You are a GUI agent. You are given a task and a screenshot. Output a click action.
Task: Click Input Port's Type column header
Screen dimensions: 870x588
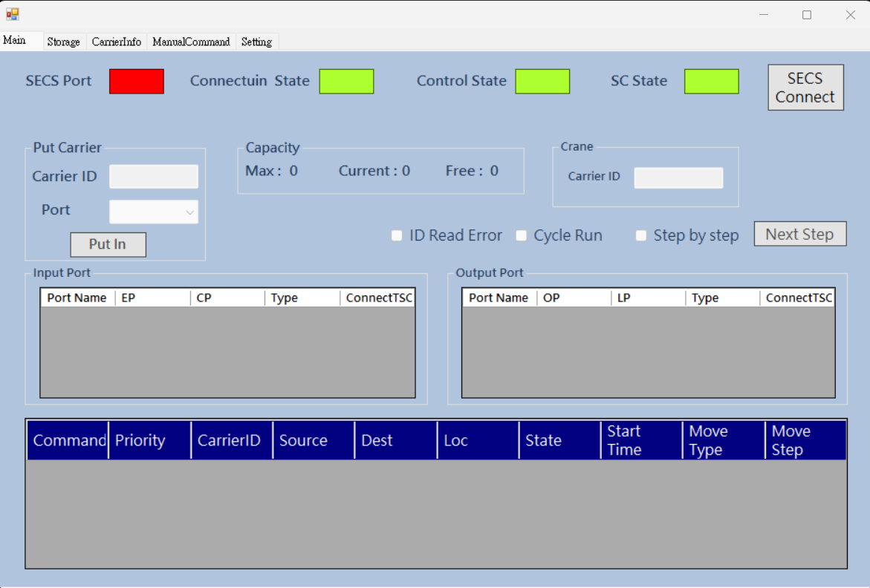click(x=302, y=298)
